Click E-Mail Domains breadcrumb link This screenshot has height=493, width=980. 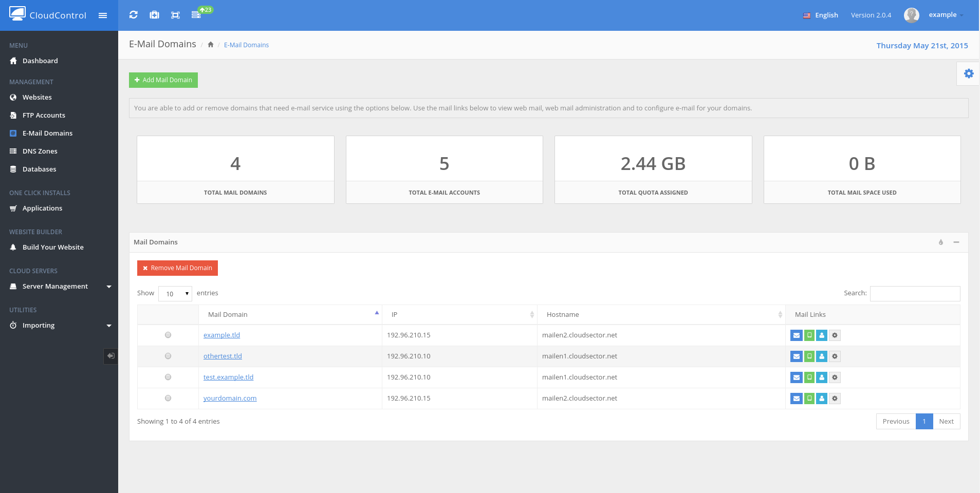pos(246,45)
